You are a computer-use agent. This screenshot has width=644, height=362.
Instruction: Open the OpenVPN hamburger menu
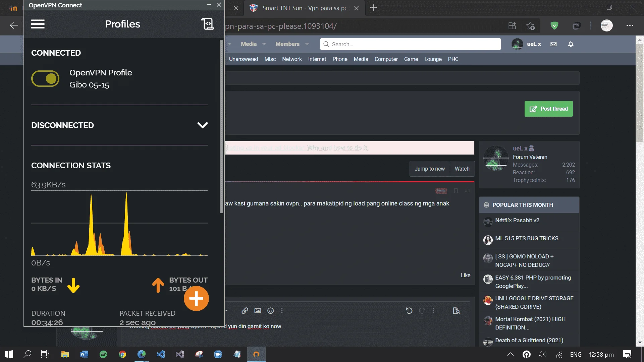38,24
